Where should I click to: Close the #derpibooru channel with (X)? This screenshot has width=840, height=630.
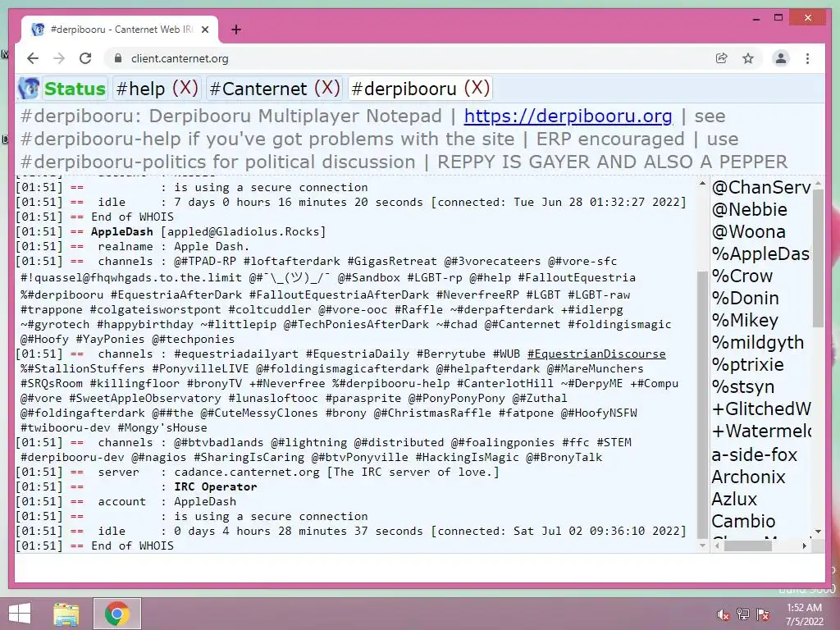pyautogui.click(x=477, y=88)
